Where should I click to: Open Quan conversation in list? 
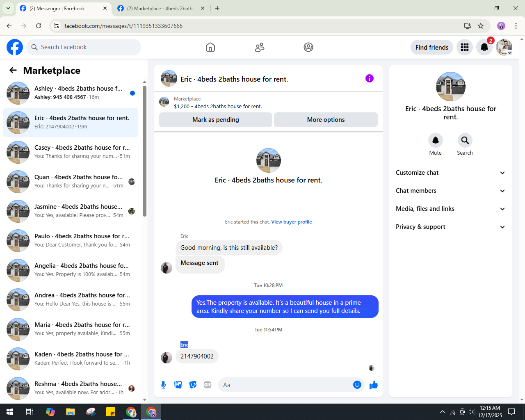(71, 181)
